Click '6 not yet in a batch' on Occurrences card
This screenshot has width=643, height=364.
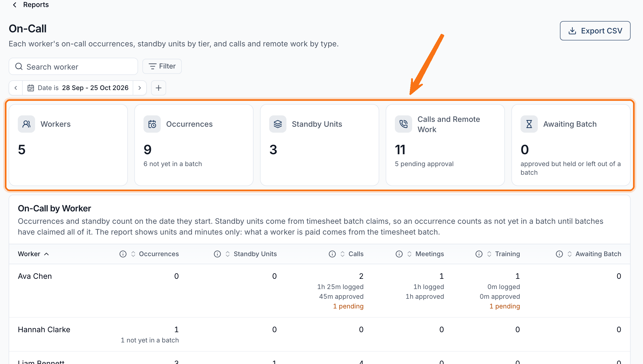click(173, 164)
